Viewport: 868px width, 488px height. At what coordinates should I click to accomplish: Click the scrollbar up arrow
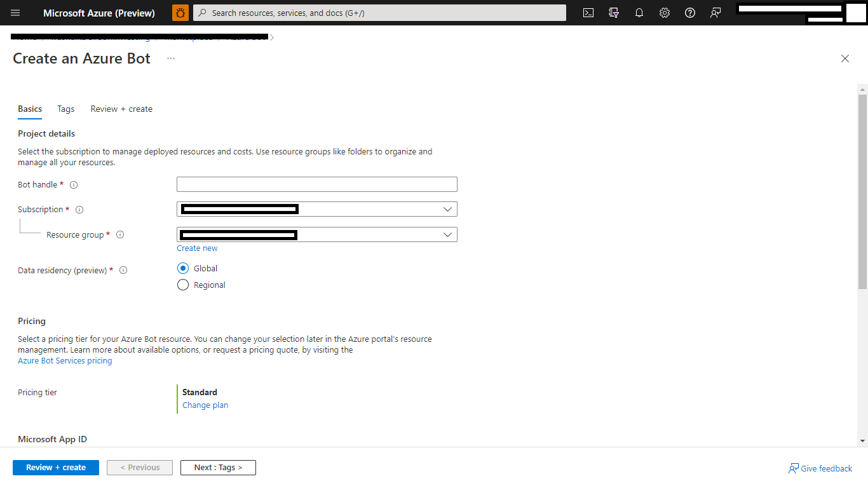tap(862, 88)
